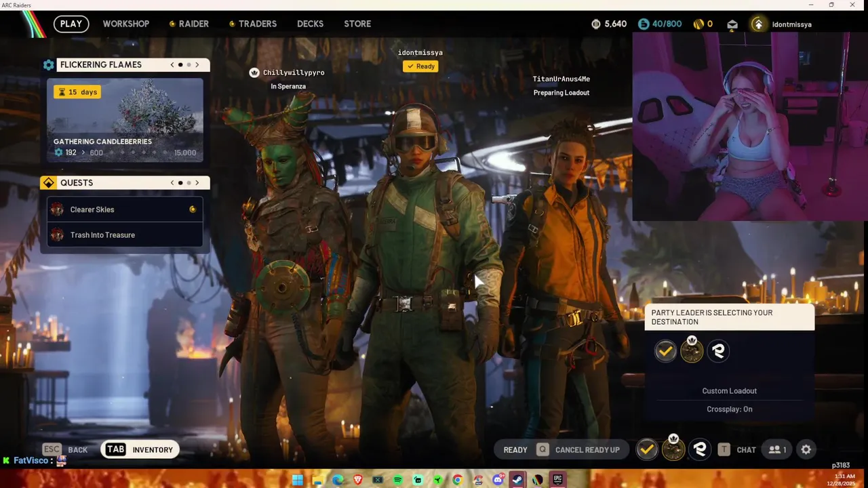Viewport: 868px width, 488px height.
Task: Click bottom bar party leader avatar icon
Action: tap(673, 449)
